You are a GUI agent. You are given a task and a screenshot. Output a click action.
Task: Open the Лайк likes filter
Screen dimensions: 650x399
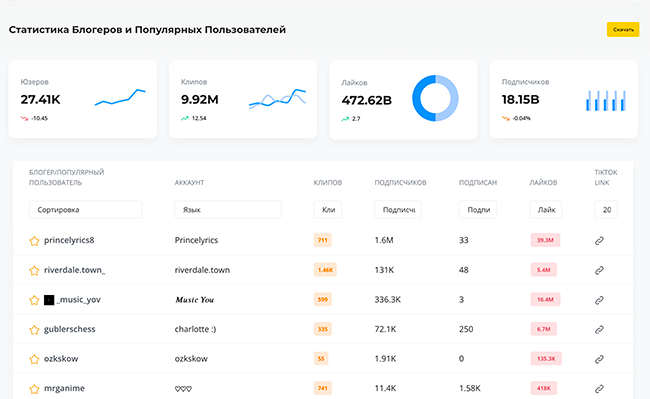coord(546,210)
